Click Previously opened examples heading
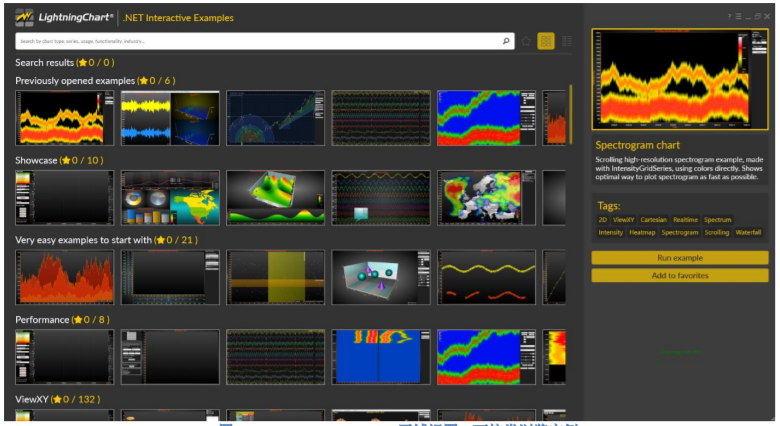Image resolution: width=780 pixels, height=426 pixels. click(95, 81)
